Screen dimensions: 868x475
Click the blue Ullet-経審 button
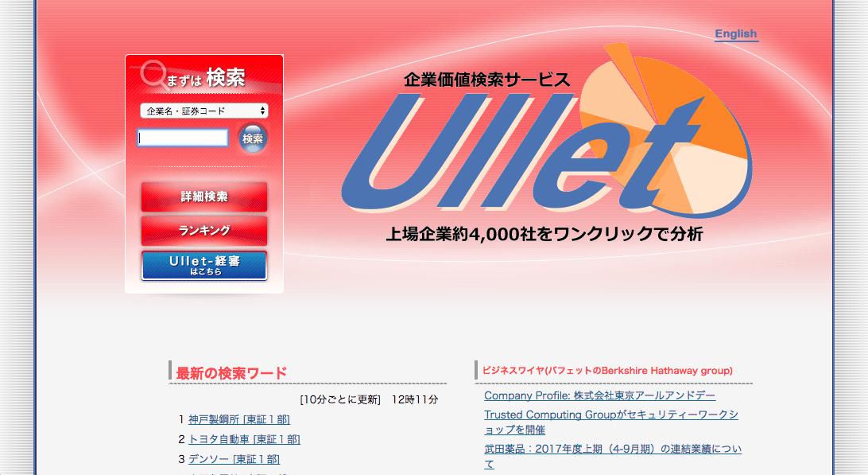[204, 266]
